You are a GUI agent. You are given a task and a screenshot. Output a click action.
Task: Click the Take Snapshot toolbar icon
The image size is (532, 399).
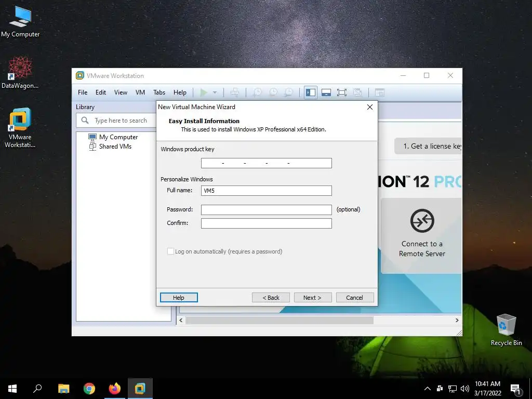[258, 92]
